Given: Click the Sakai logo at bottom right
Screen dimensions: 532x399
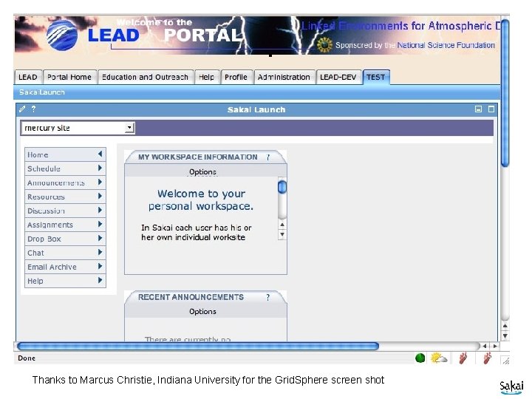Looking at the screenshot, I should 511,387.
